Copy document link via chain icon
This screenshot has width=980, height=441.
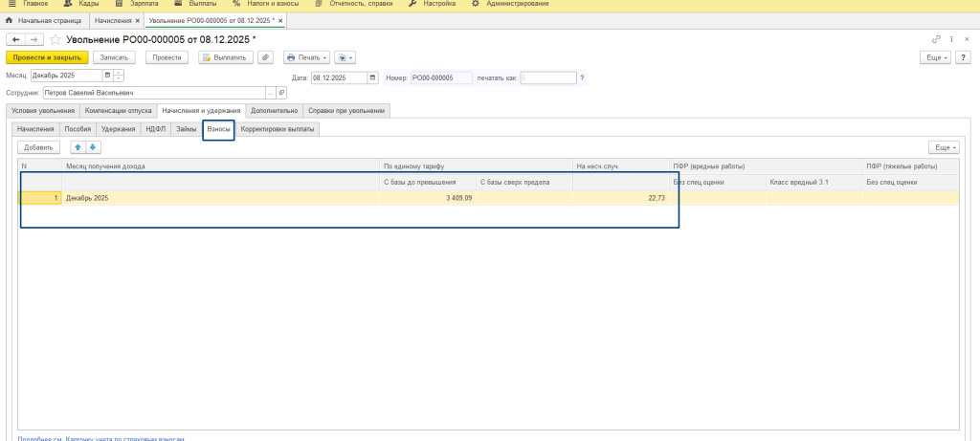pos(936,39)
